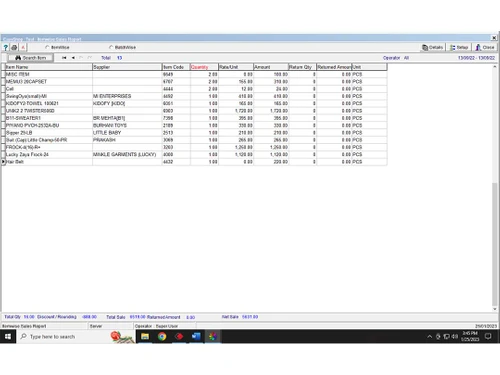Click the Rate/Unit column header
This screenshot has width=500, height=375.
pos(236,67)
